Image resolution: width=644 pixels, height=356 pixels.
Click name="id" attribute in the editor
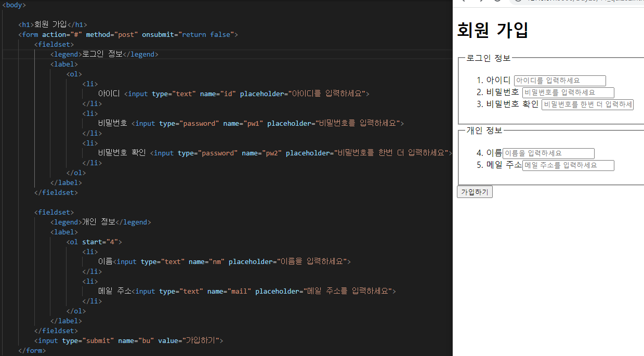[x=218, y=94]
